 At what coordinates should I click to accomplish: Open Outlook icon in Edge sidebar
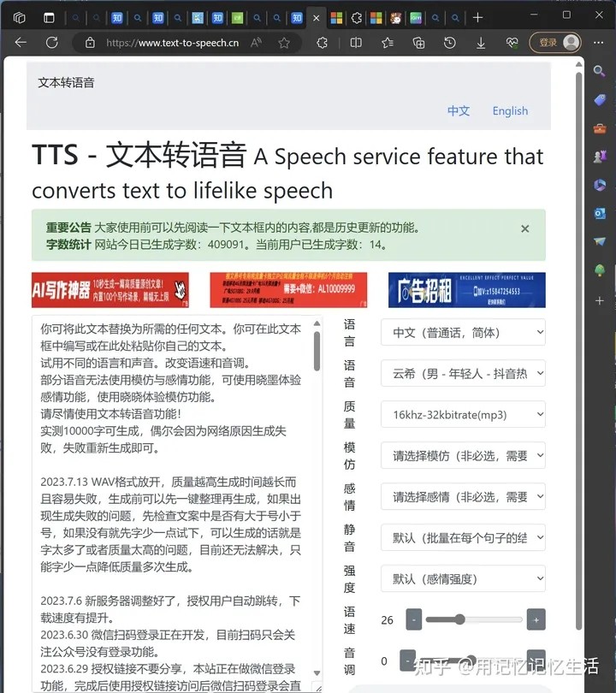coord(600,213)
